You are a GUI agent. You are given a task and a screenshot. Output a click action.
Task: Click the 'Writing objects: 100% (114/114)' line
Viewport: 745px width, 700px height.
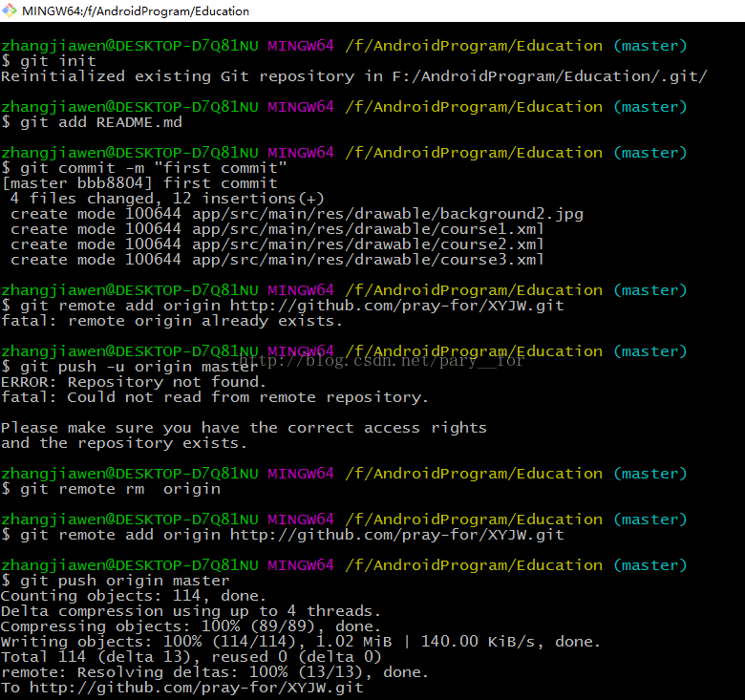point(301,642)
